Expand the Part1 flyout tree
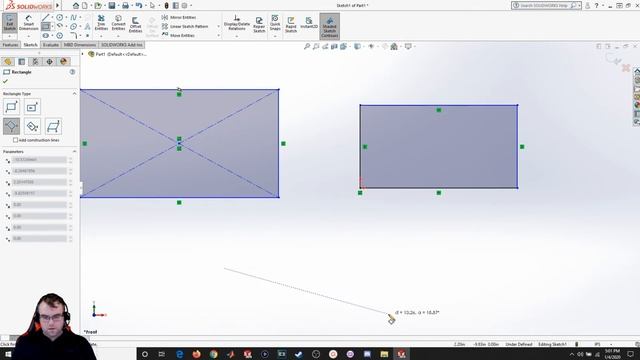Viewport: 640px width, 360px height. [82, 54]
